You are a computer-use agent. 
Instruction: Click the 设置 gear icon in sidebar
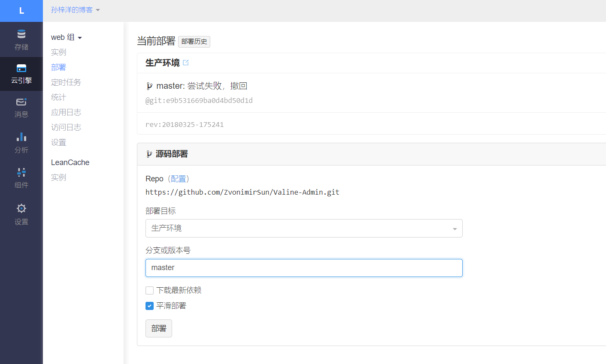[x=21, y=209]
